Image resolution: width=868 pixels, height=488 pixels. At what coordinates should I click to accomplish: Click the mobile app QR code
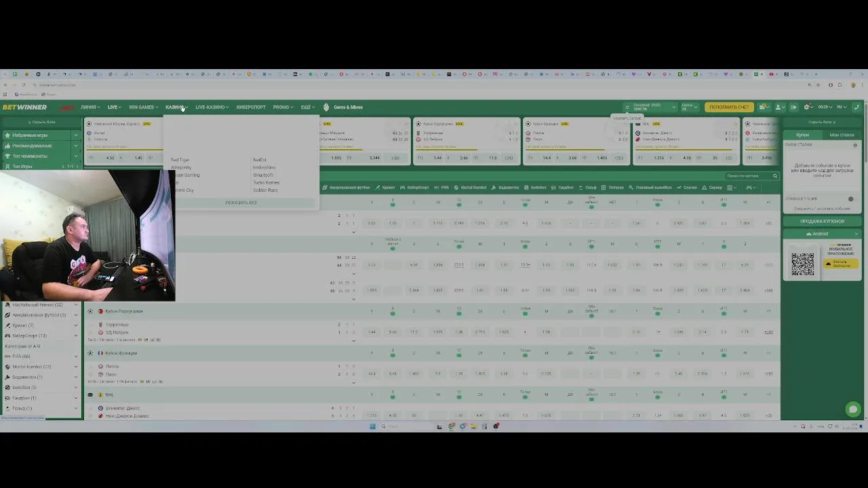802,264
